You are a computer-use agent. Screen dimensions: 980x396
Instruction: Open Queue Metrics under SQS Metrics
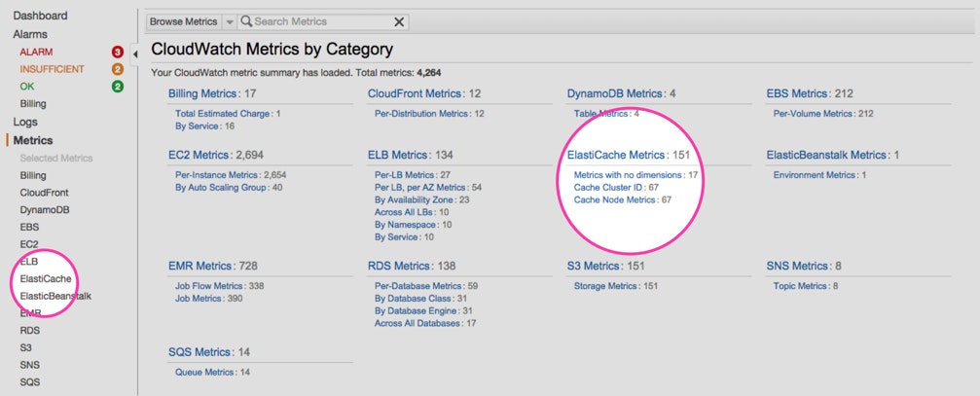[204, 372]
